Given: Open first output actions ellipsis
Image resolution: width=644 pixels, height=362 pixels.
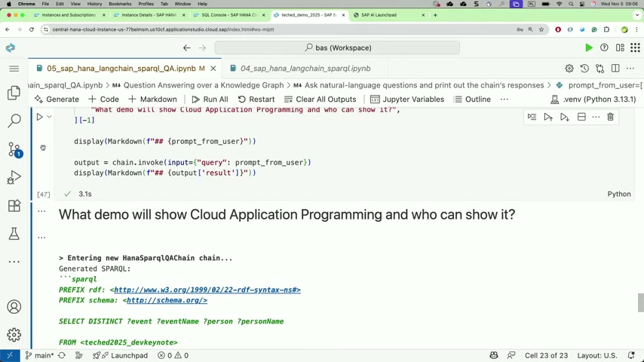Looking at the screenshot, I should tap(41, 211).
